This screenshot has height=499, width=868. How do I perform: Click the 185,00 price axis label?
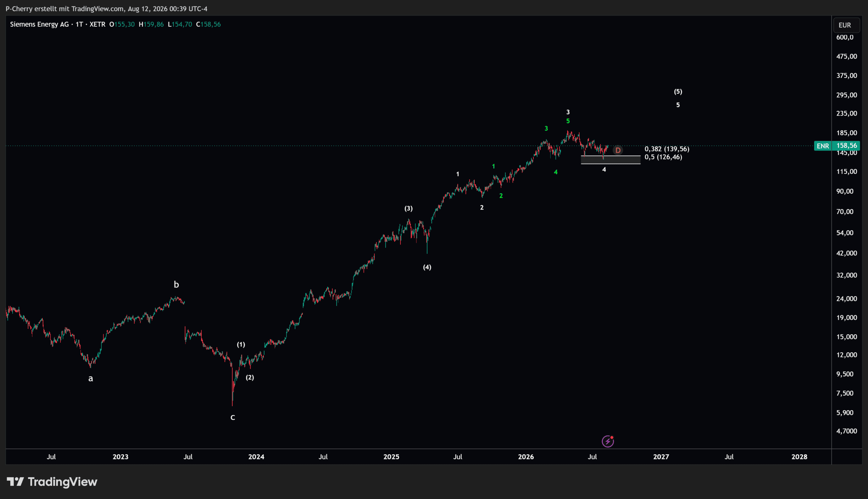click(x=846, y=133)
